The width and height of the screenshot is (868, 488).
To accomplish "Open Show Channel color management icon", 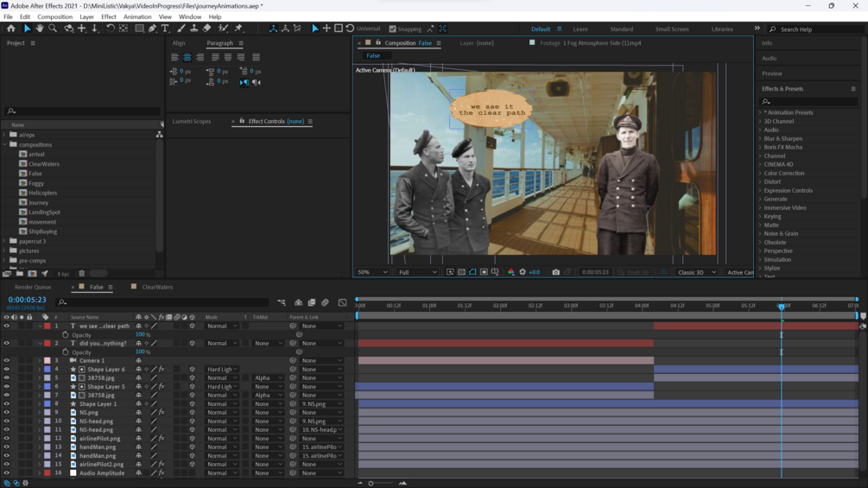I will coord(511,272).
